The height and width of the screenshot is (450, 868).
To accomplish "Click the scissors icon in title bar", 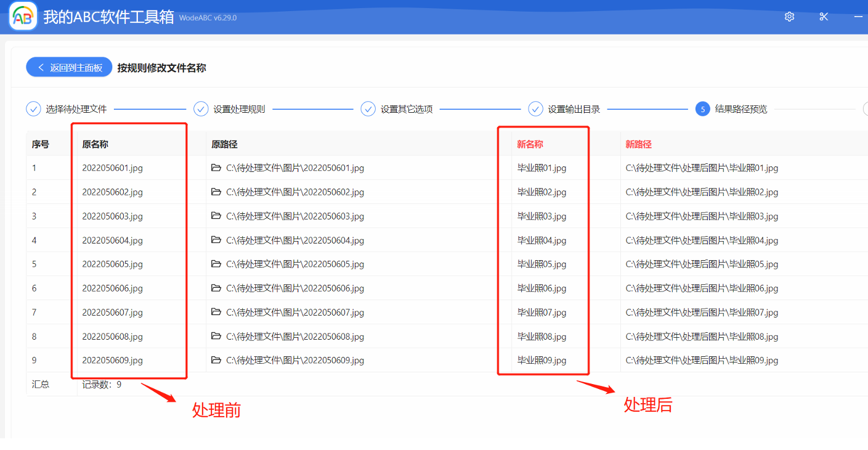I will pyautogui.click(x=824, y=17).
